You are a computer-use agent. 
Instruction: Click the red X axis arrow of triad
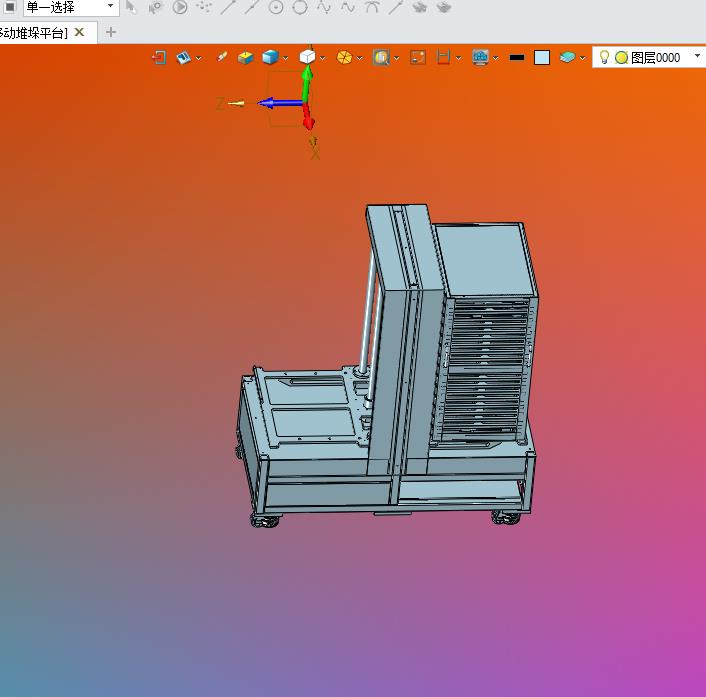[x=308, y=117]
